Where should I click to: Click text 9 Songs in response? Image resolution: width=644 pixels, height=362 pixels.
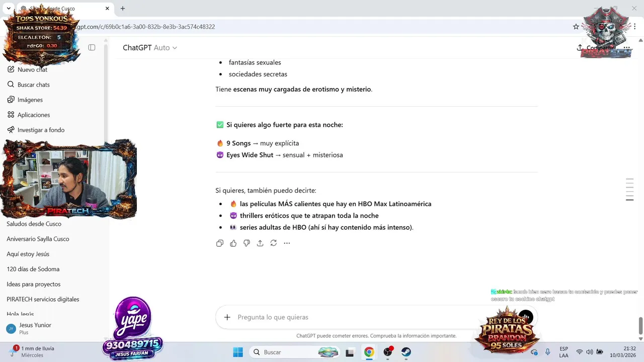[238, 143]
